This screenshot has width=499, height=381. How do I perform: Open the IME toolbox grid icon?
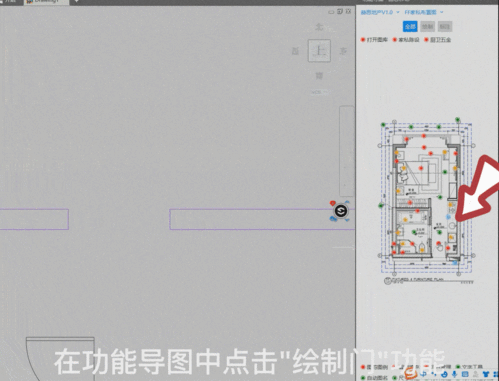[x=496, y=375]
